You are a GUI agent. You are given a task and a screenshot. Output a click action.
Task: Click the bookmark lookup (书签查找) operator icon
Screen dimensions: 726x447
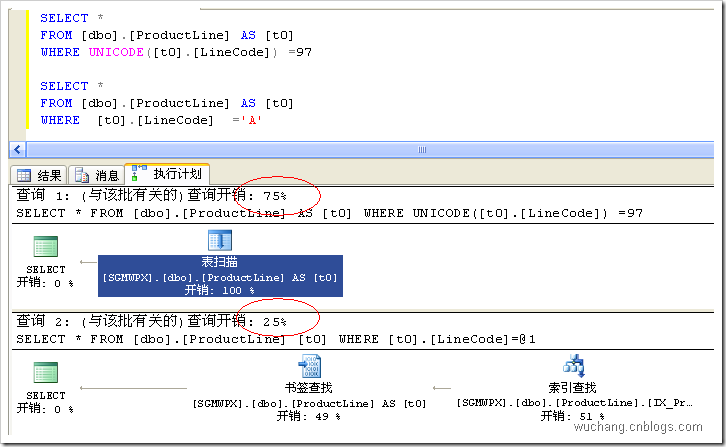click(x=308, y=366)
